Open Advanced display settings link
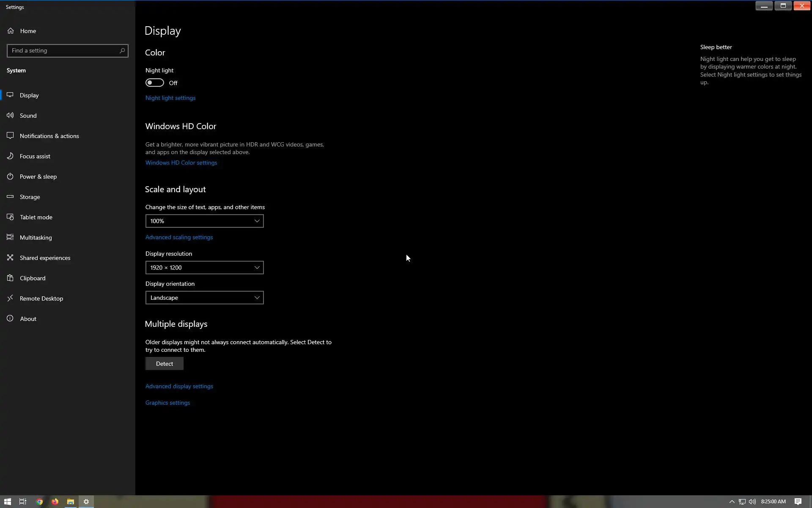 tap(179, 386)
